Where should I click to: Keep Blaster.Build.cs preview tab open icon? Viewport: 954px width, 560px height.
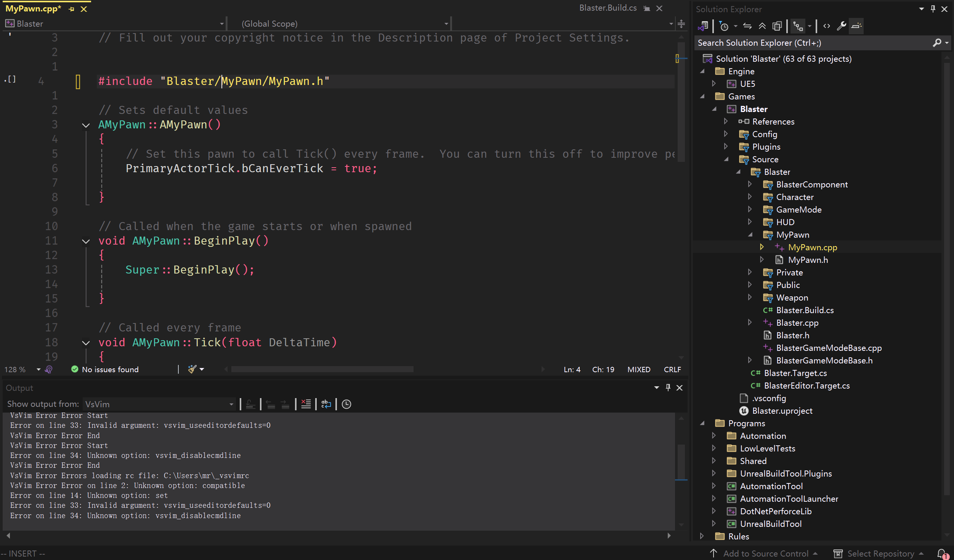click(647, 8)
